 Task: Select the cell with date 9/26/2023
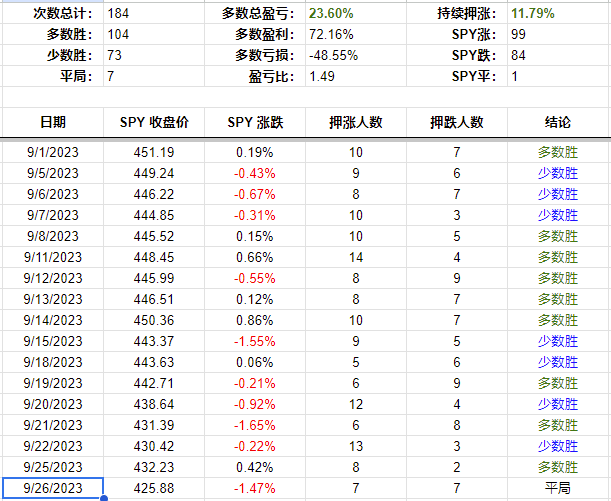click(x=53, y=488)
